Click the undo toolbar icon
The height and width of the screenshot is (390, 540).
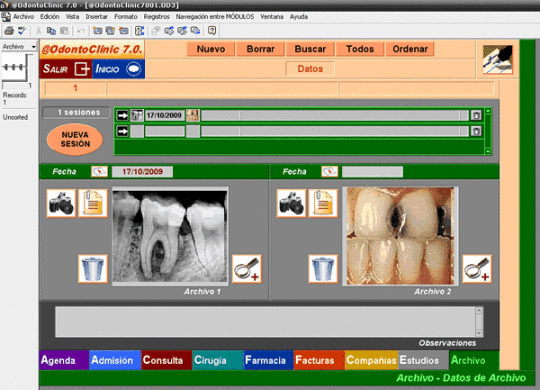[x=81, y=31]
